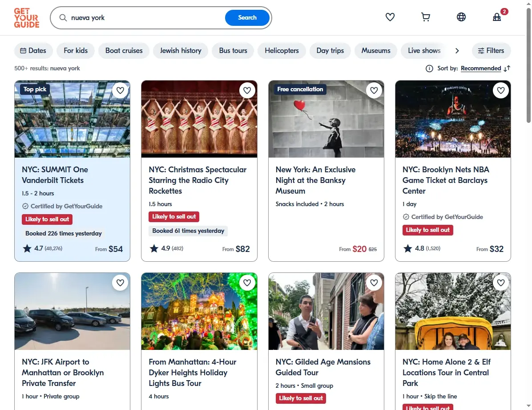Image resolution: width=532 pixels, height=410 pixels.
Task: Click the search magnifier icon
Action: [x=63, y=18]
